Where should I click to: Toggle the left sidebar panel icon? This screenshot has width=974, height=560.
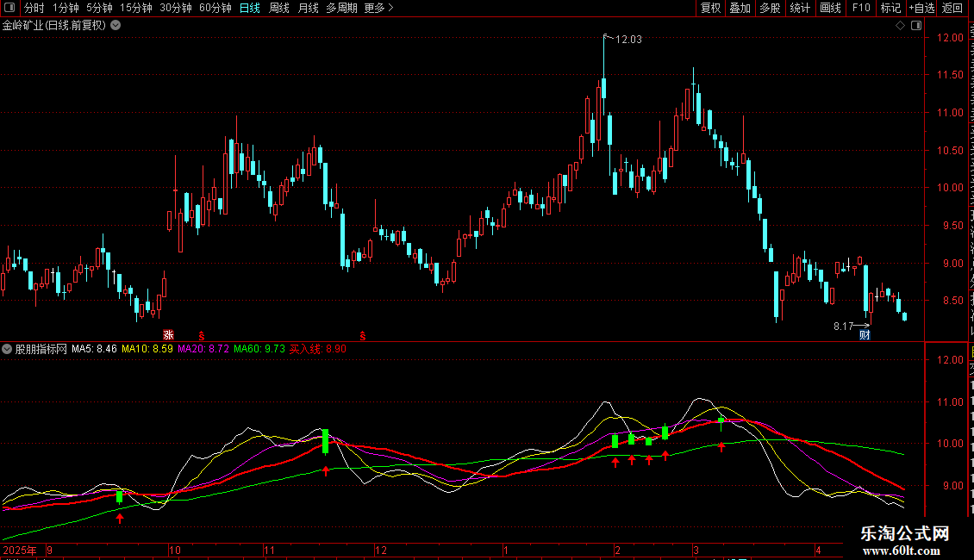9,8
